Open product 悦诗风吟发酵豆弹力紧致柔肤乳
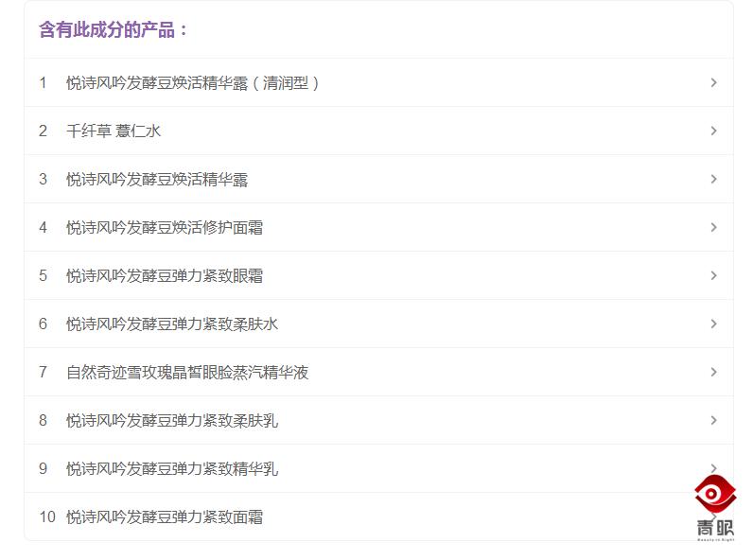 (x=378, y=420)
